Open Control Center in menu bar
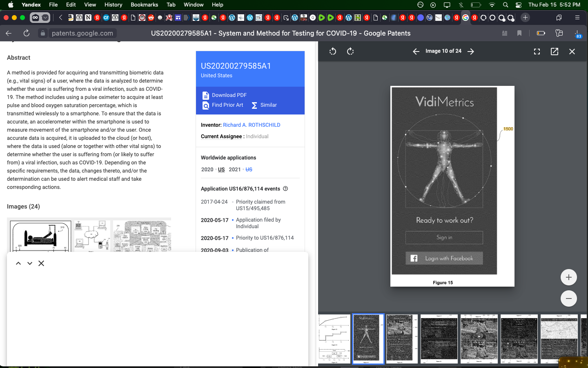 519,5
